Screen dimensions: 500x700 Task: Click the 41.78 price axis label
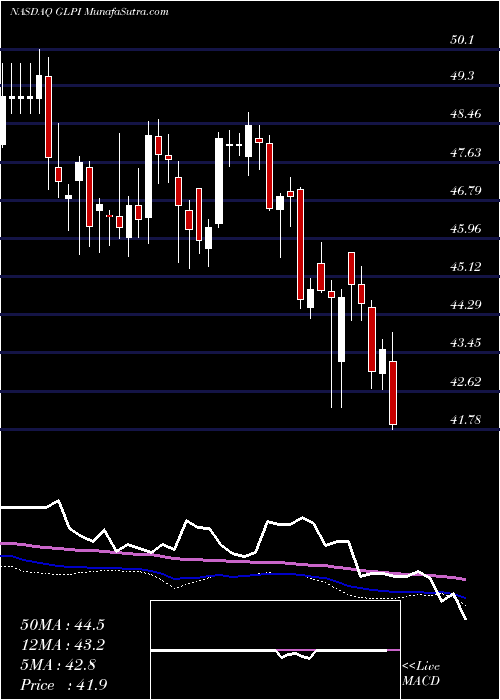click(x=465, y=420)
